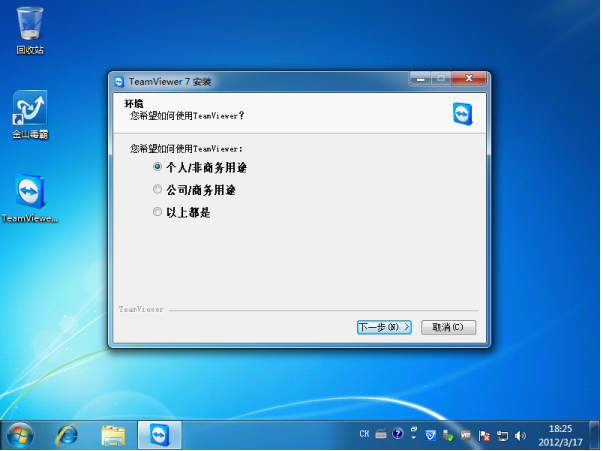601x451 pixels.
Task: Click the blue help icon in tray
Action: (397, 434)
